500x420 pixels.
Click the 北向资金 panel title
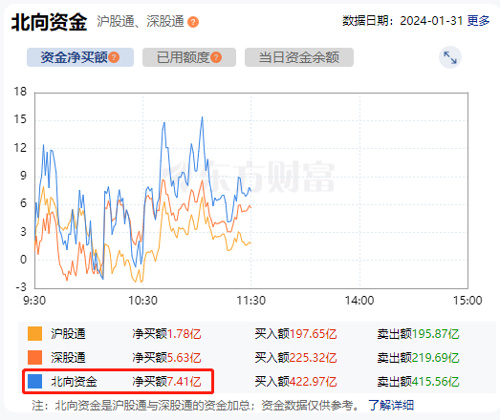pyautogui.click(x=49, y=22)
